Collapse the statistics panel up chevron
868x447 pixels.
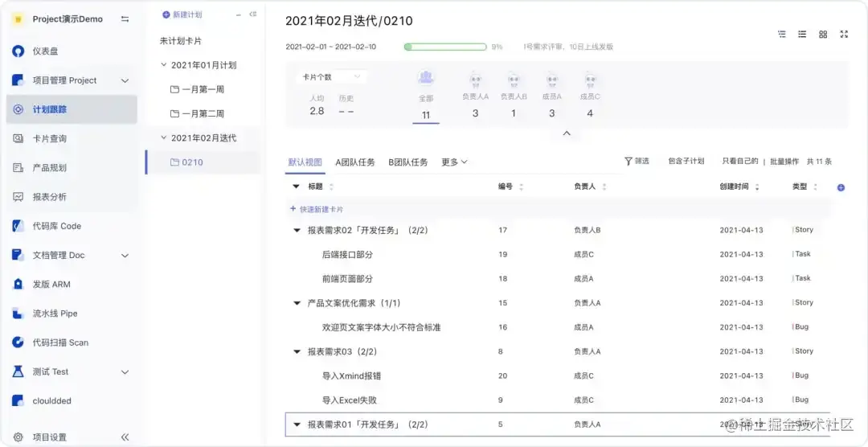click(x=567, y=133)
